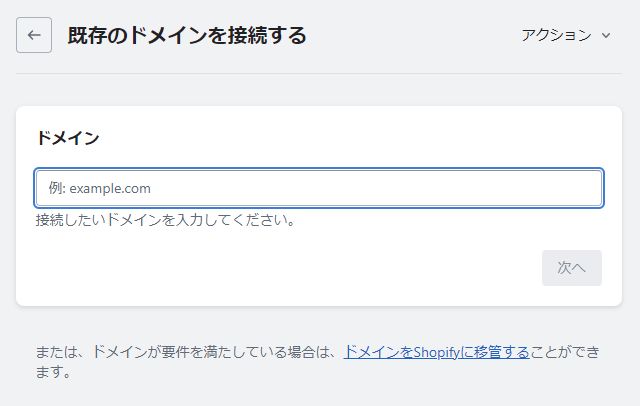Select the アクション label text

click(556, 35)
